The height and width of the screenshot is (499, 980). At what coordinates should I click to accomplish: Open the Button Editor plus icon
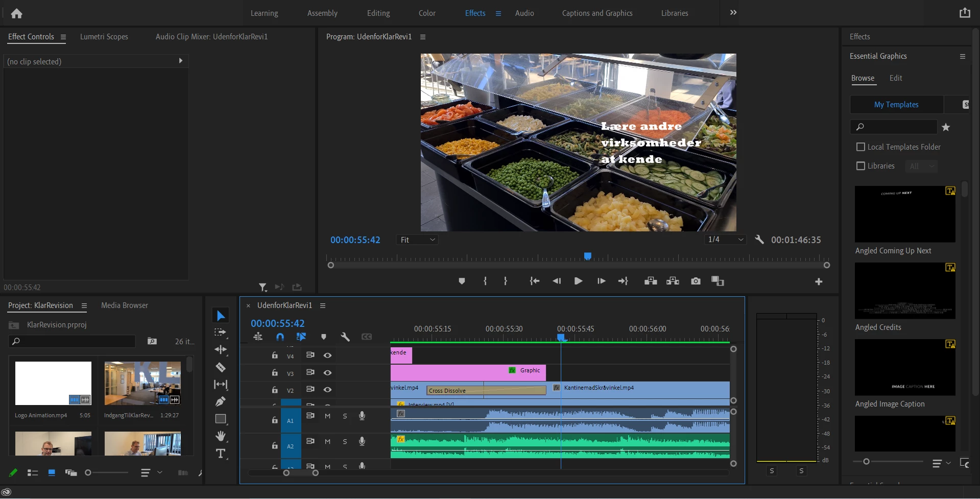click(x=819, y=281)
